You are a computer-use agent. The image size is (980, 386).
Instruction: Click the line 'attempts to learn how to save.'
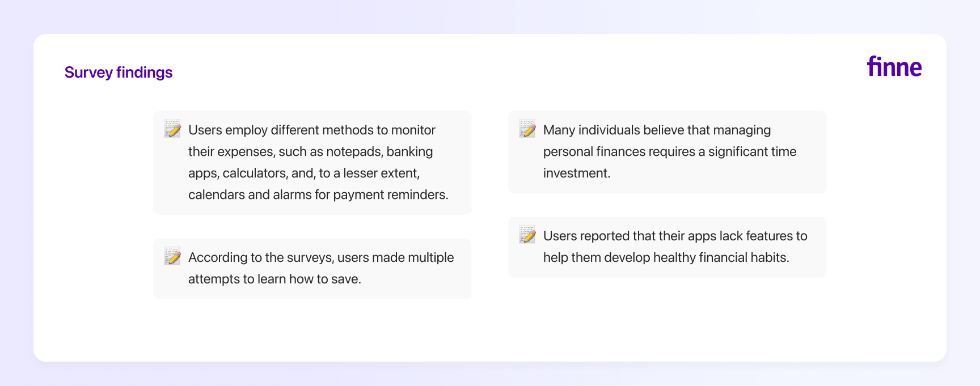274,279
